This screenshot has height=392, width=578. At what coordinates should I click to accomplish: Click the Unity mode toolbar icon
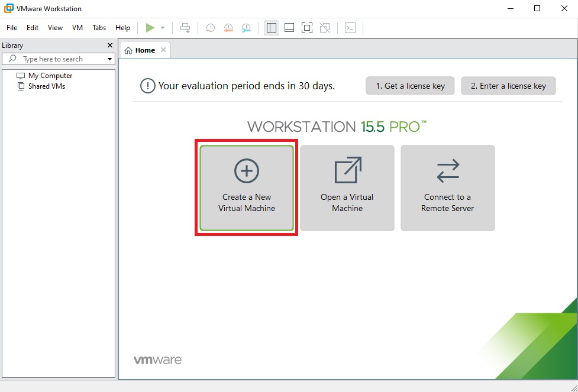click(x=325, y=28)
